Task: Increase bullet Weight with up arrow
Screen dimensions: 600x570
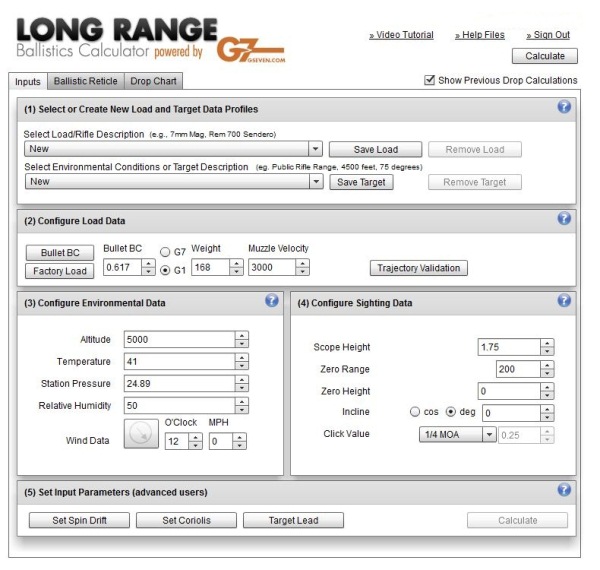Action: coord(236,263)
